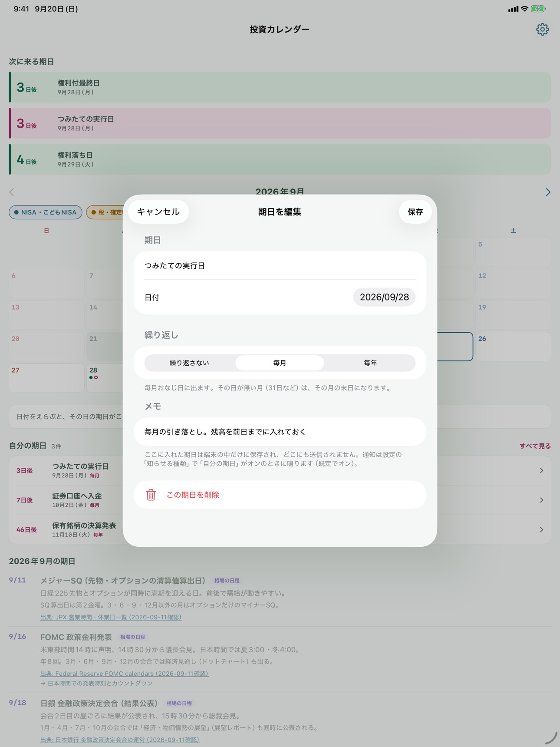Select day 26 in the calendar
560x747 pixels.
point(513,347)
